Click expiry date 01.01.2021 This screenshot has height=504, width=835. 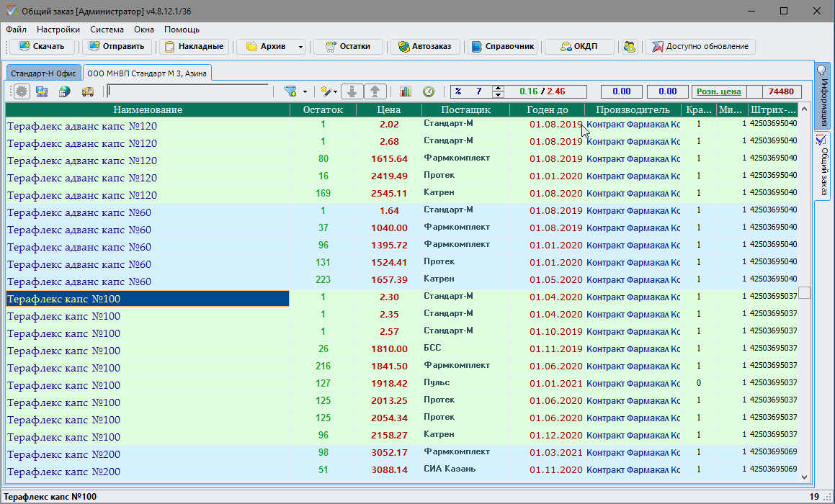pos(556,384)
